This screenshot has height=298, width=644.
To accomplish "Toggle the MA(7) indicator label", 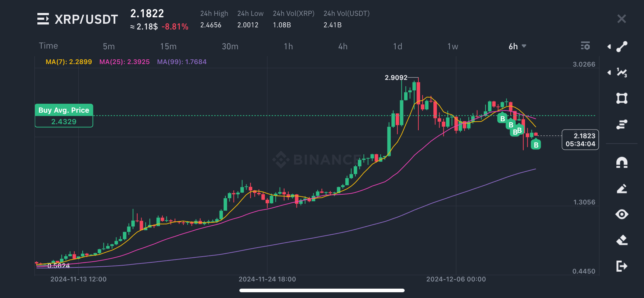I will pyautogui.click(x=68, y=62).
